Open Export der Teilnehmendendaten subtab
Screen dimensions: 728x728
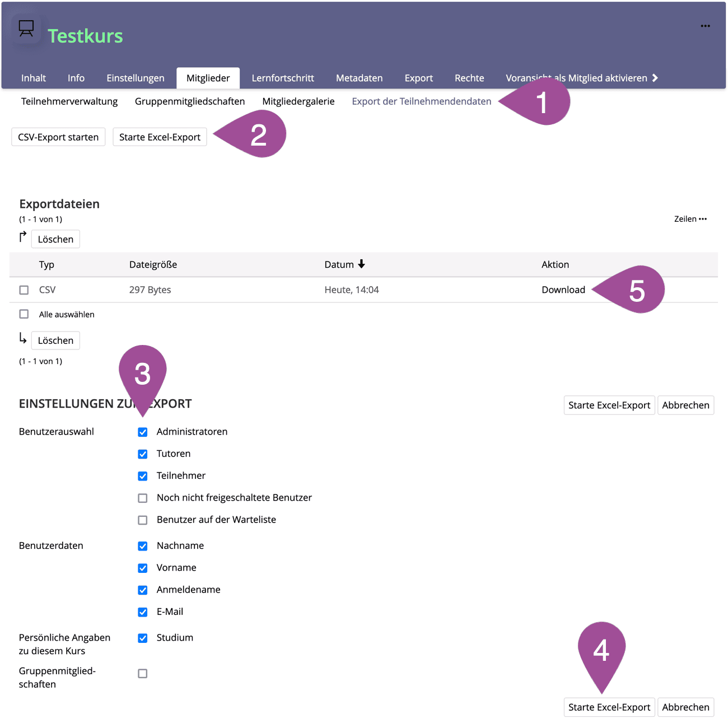click(421, 101)
